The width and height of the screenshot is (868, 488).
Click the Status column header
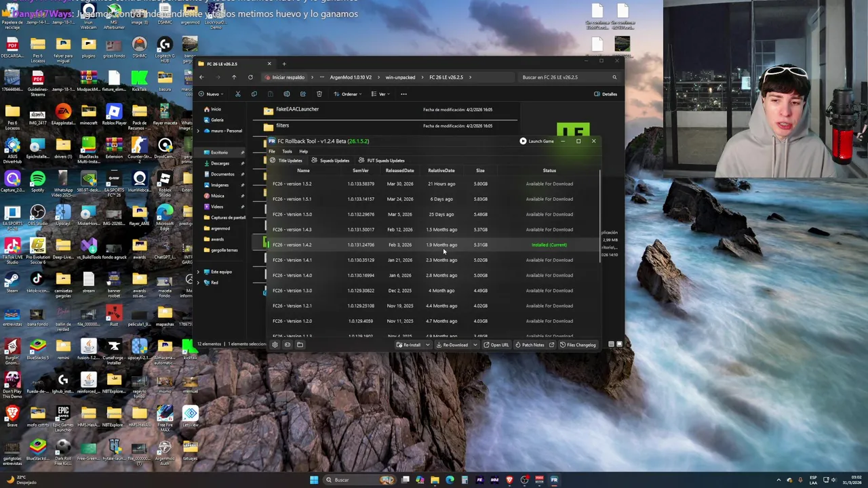(x=549, y=171)
